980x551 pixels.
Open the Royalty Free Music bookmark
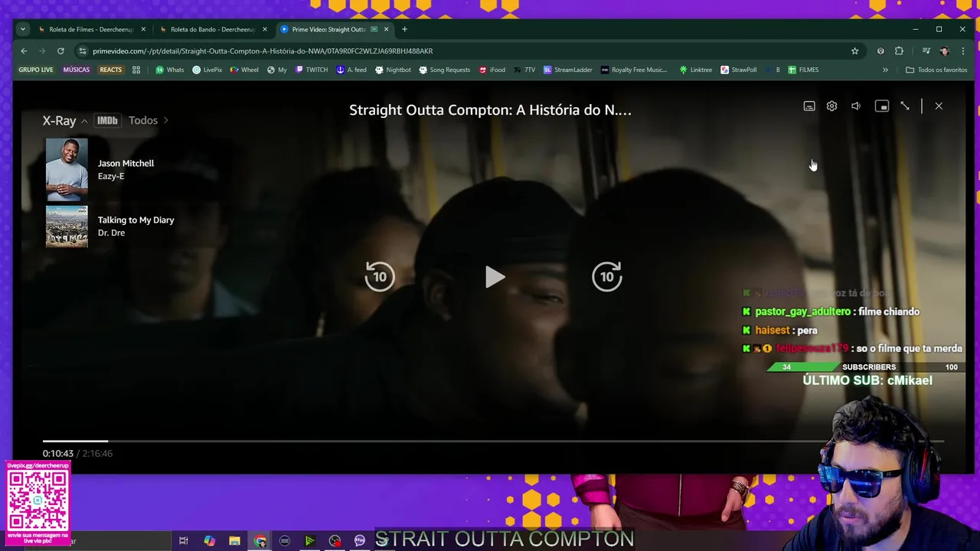coord(634,70)
